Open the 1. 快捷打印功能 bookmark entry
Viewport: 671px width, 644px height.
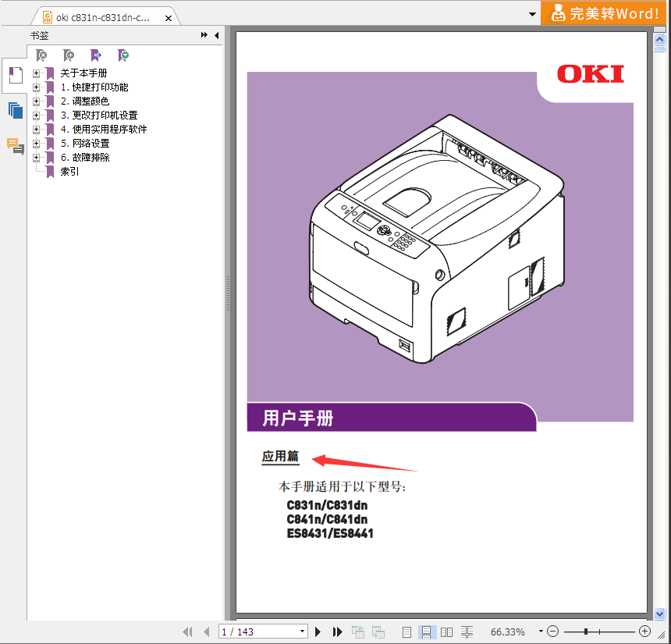[94, 87]
